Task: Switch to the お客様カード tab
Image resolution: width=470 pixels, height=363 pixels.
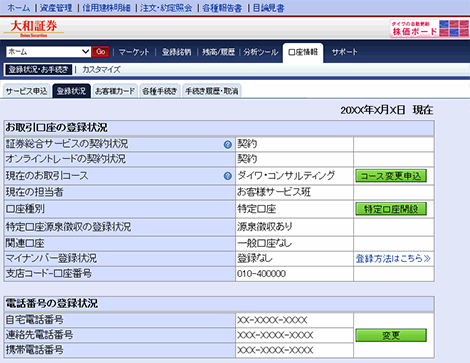Action: pyautogui.click(x=115, y=91)
